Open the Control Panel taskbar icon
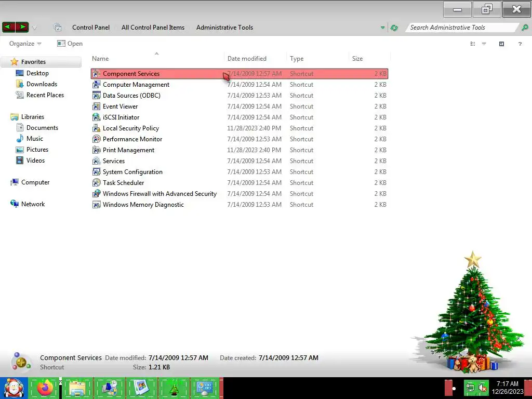Viewport: 532px width, 399px height. [205, 388]
